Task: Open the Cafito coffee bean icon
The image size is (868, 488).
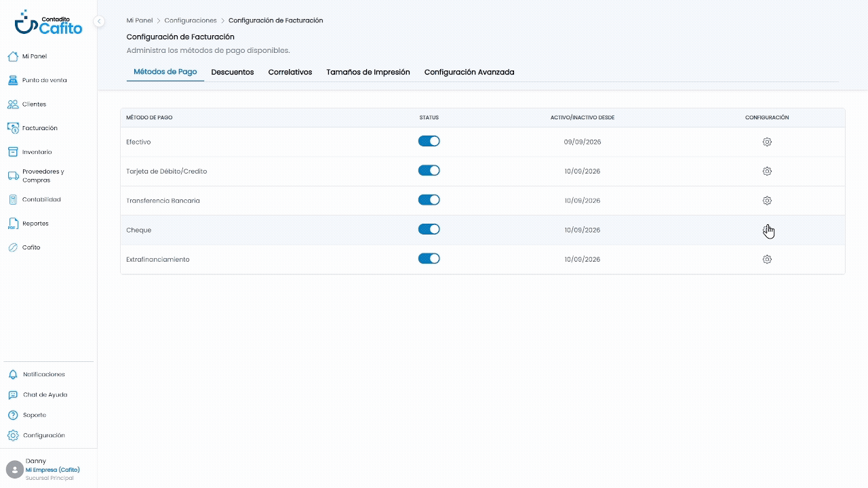Action: (12, 247)
